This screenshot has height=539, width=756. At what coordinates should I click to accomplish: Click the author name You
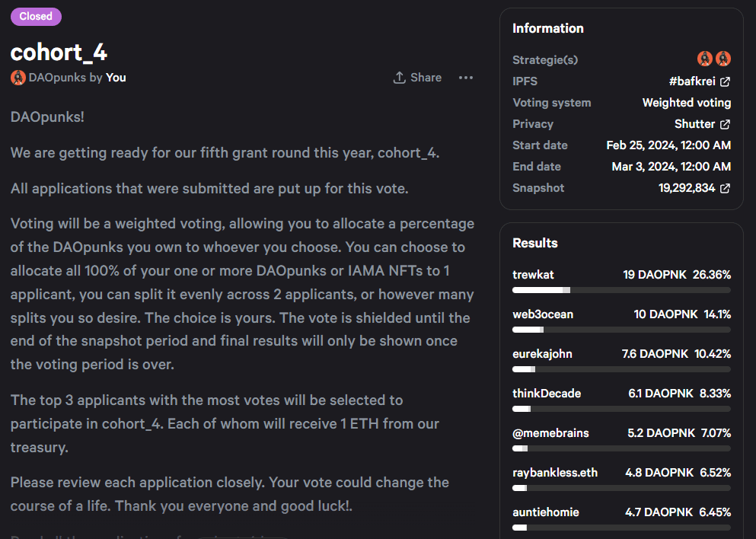coord(116,78)
